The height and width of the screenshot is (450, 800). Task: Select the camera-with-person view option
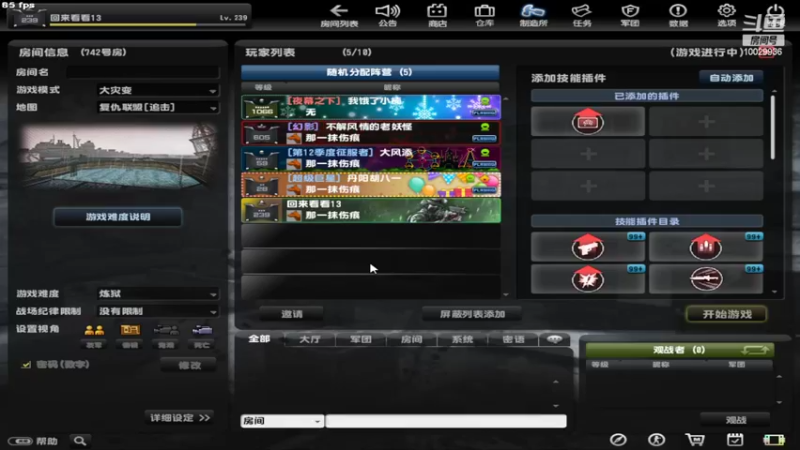click(166, 330)
